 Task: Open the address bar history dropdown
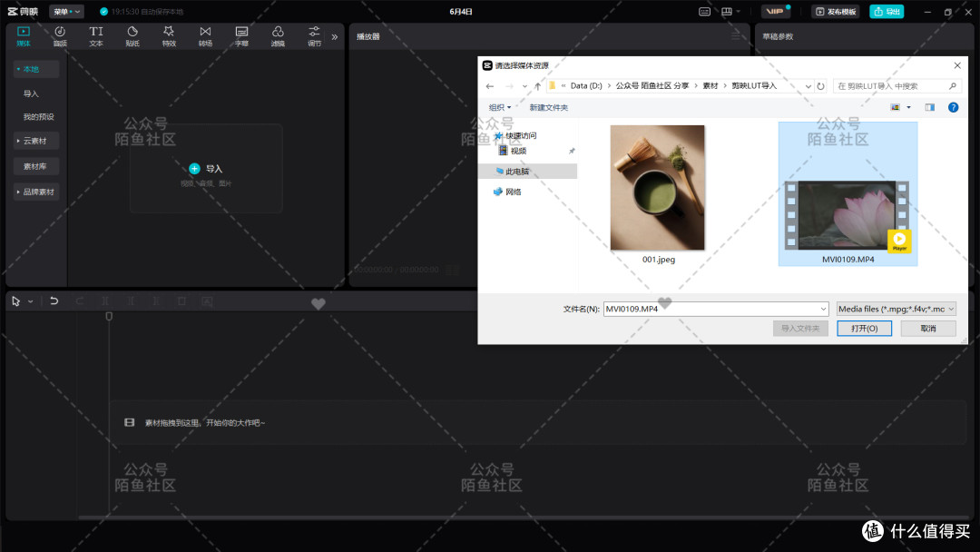(x=808, y=86)
